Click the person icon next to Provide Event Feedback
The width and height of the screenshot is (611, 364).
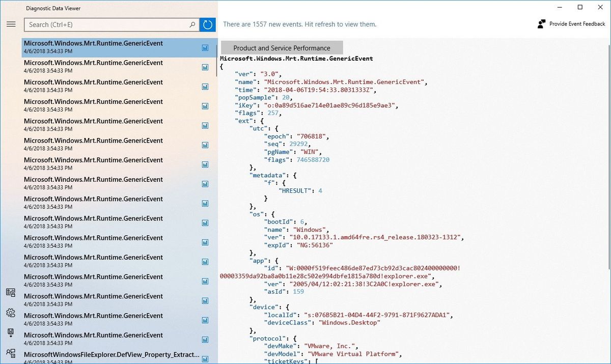[x=541, y=23]
